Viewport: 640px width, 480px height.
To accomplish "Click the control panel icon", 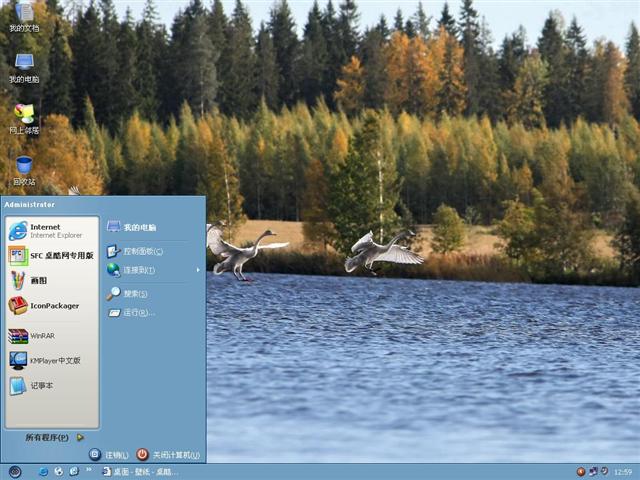I will 113,251.
